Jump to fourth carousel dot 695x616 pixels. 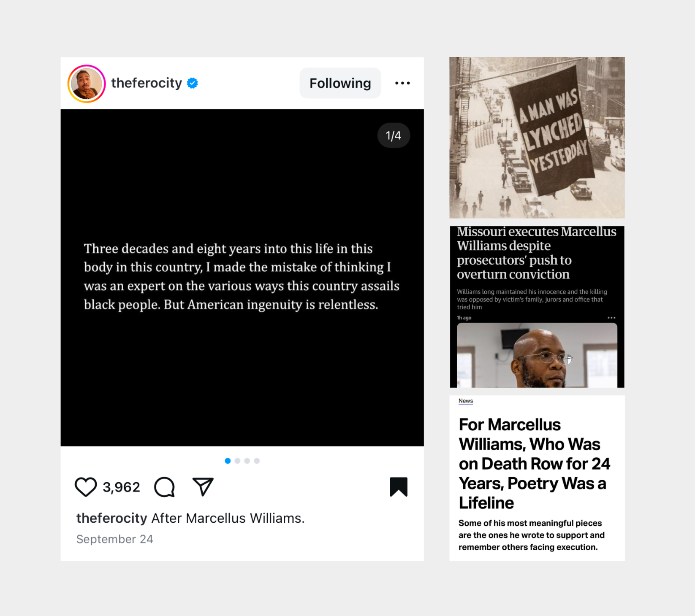pyautogui.click(x=257, y=461)
